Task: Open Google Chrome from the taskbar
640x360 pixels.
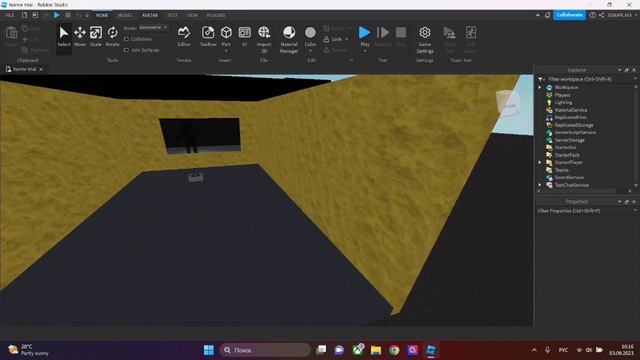Action: click(x=394, y=350)
